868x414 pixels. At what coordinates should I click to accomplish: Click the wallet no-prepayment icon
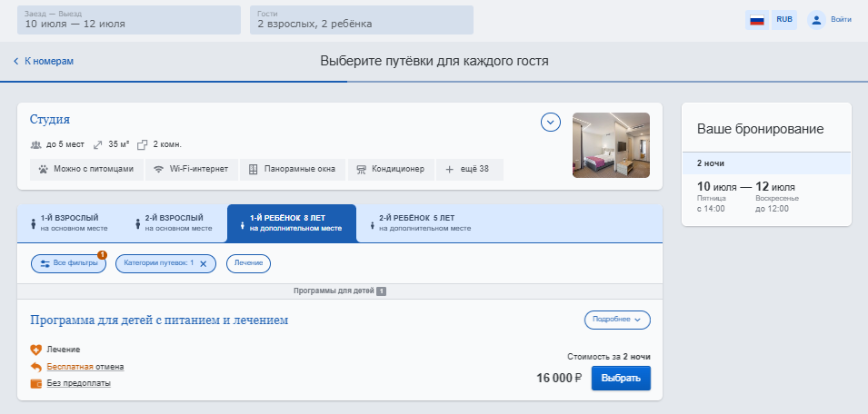(x=36, y=384)
